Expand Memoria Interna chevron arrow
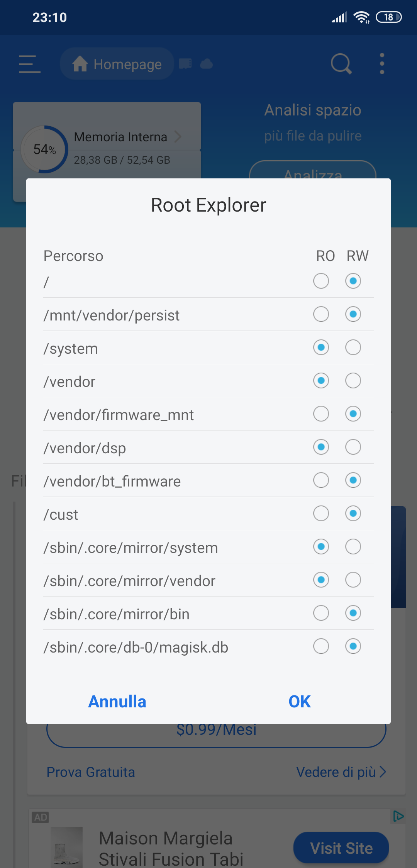417x868 pixels. (178, 137)
